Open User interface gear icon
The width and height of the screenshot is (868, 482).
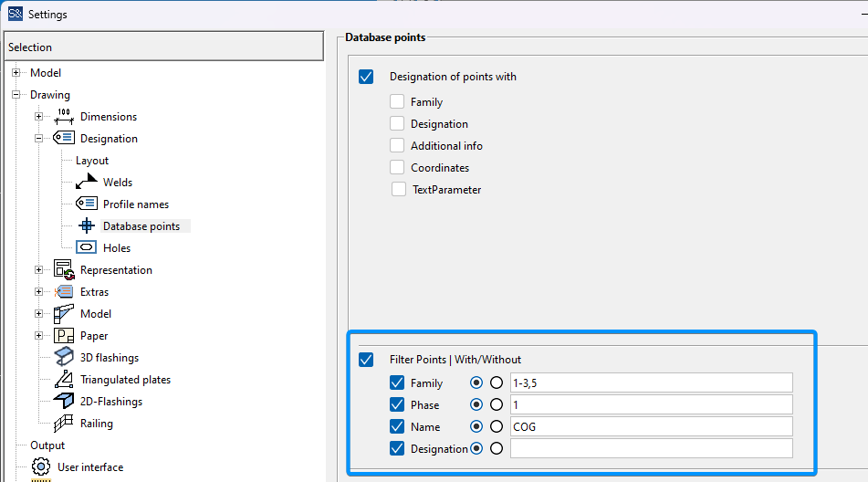click(41, 466)
